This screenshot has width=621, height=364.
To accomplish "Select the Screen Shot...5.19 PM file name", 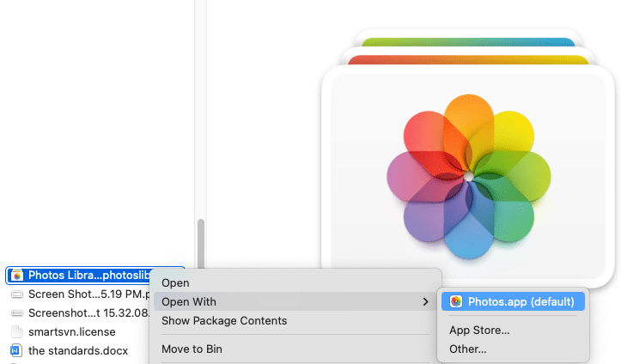I will pyautogui.click(x=89, y=294).
